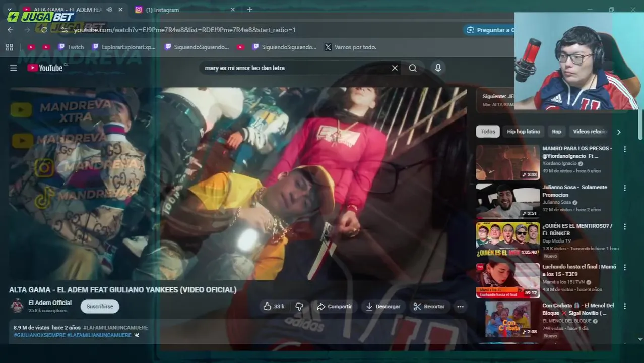The image size is (644, 363).
Task: Go to the YouTube home logo
Action: (45, 68)
